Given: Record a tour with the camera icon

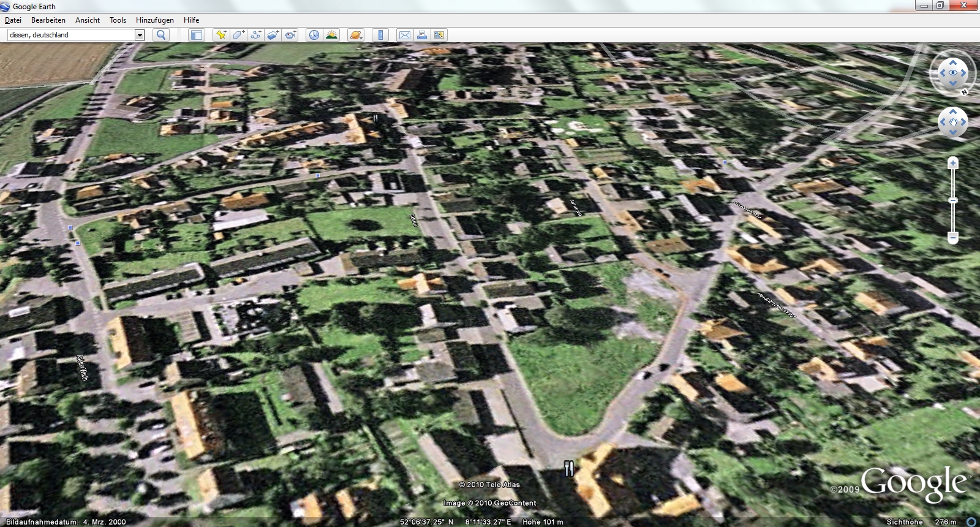Looking at the screenshot, I should (x=290, y=35).
